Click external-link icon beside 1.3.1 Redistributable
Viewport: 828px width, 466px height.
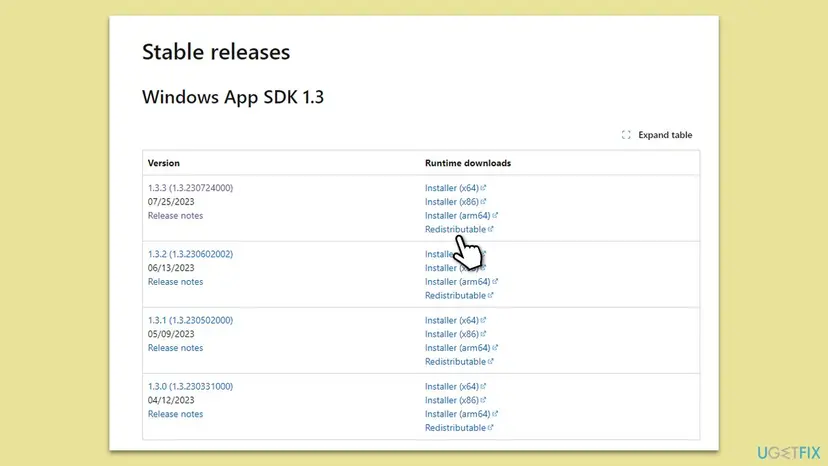pyautogui.click(x=491, y=360)
